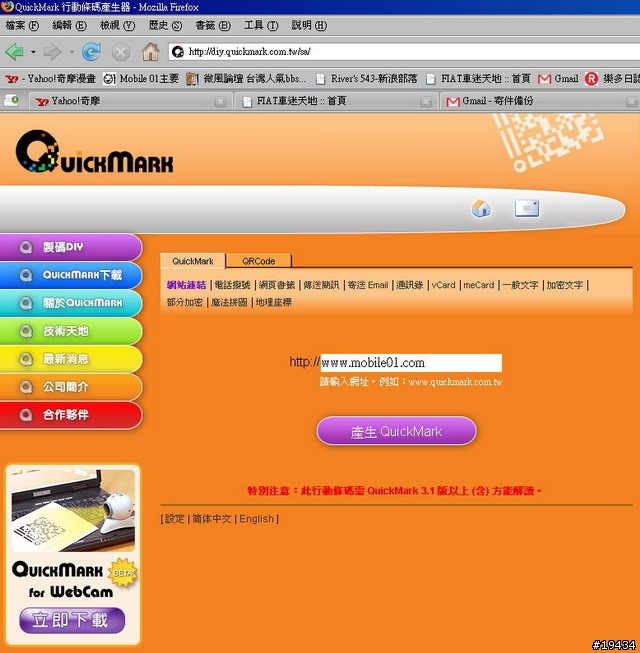This screenshot has height=653, width=640.
Task: Open 技術天地 sidebar button
Action: pos(71,331)
